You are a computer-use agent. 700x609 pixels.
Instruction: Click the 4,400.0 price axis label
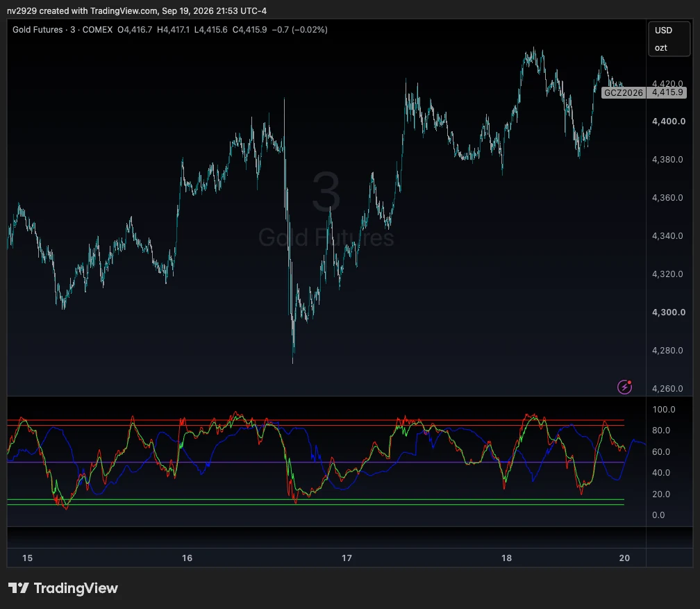tap(668, 122)
